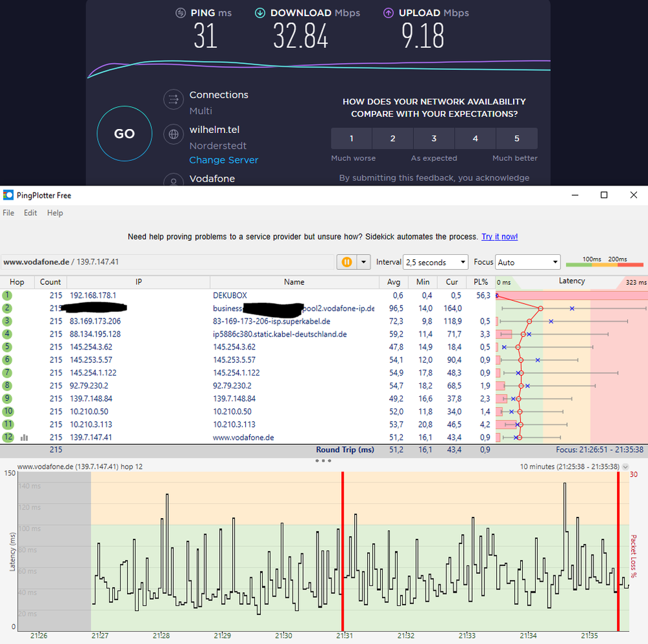
Task: Click the globe icon beside wilhelm.tel
Action: pyautogui.click(x=174, y=134)
